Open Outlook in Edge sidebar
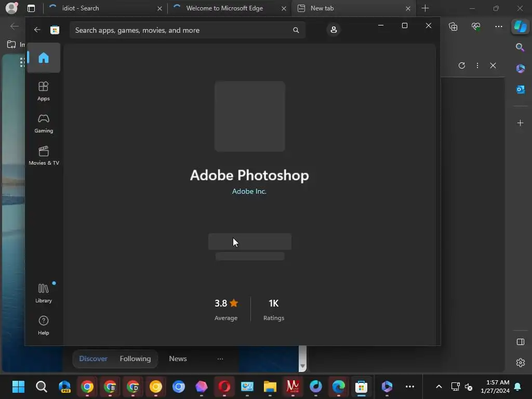Screen dimensions: 532x399 tap(520, 89)
